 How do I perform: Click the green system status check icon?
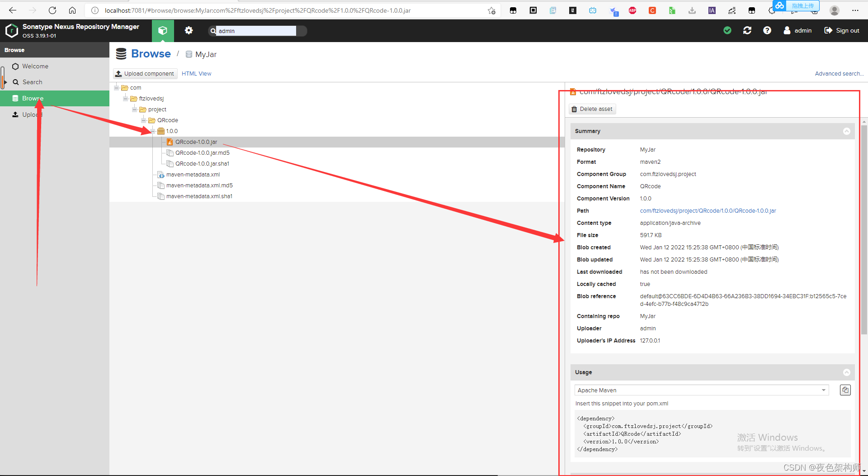(x=727, y=30)
